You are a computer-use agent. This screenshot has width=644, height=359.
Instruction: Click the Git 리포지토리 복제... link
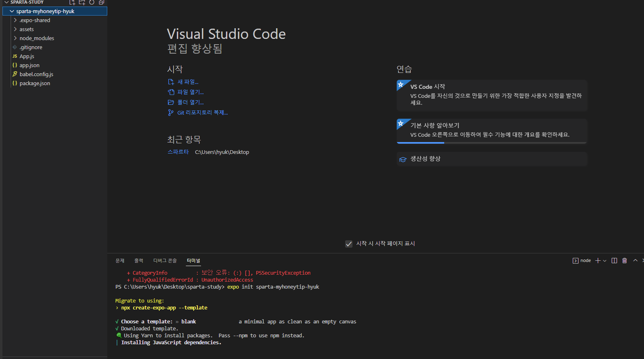(202, 113)
